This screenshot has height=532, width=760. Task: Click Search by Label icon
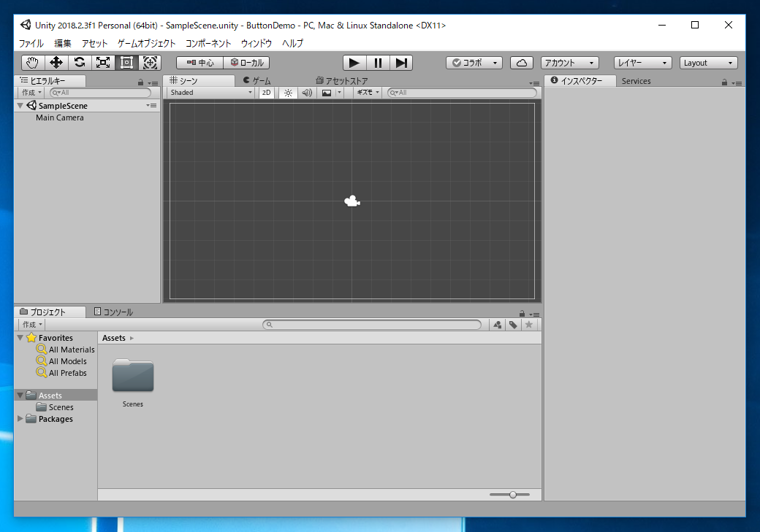click(513, 325)
